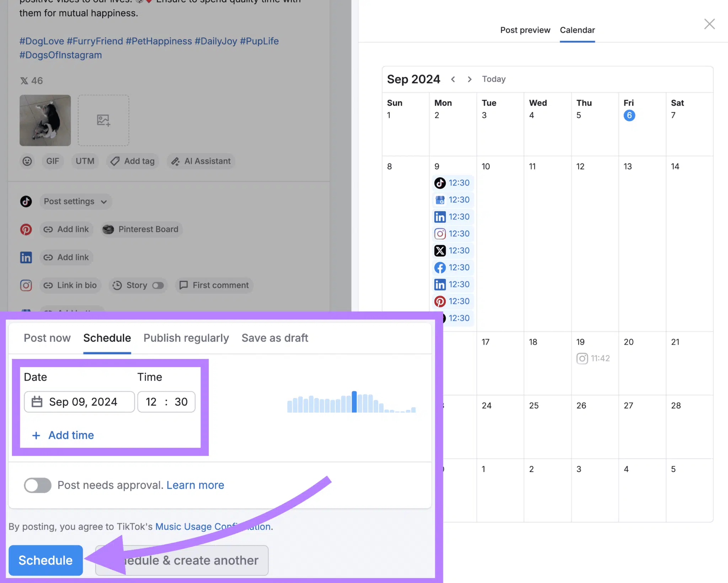Click the Add time link

pos(63,435)
